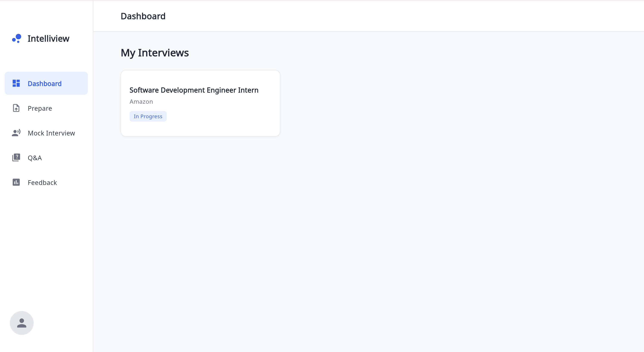This screenshot has width=644, height=352.
Task: Click the In Progress status badge
Action: pyautogui.click(x=148, y=116)
